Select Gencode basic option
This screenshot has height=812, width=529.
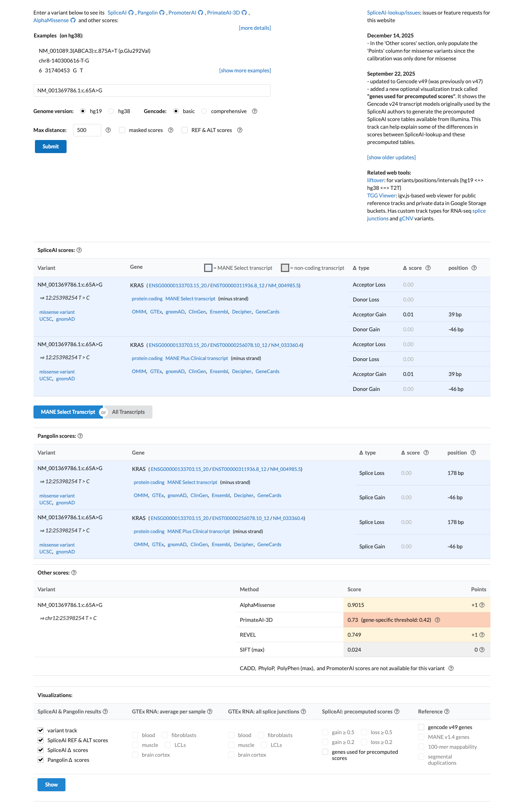(x=176, y=111)
